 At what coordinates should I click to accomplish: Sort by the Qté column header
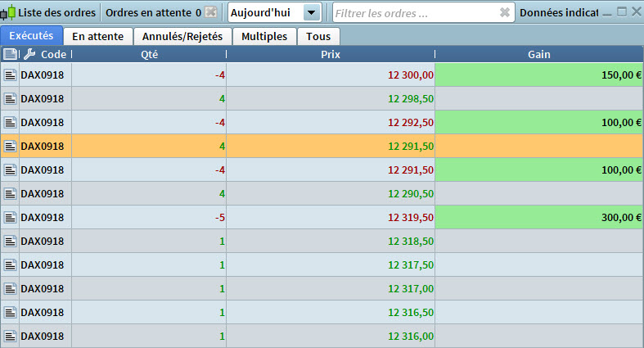click(149, 54)
